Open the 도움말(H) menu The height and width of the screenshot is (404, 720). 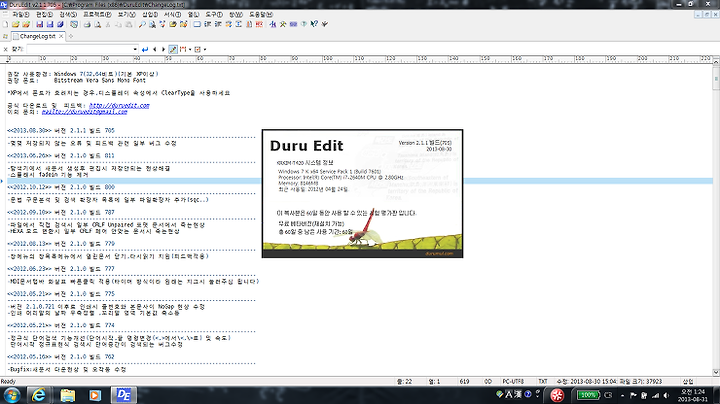[x=261, y=15]
